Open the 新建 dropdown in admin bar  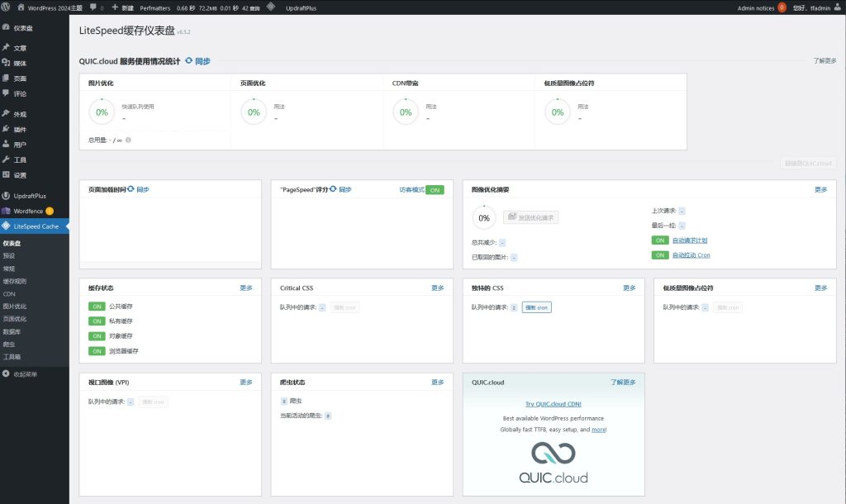click(122, 7)
